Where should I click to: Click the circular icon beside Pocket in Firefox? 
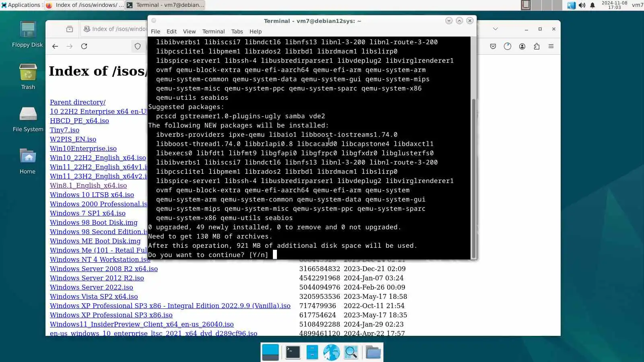point(508,46)
